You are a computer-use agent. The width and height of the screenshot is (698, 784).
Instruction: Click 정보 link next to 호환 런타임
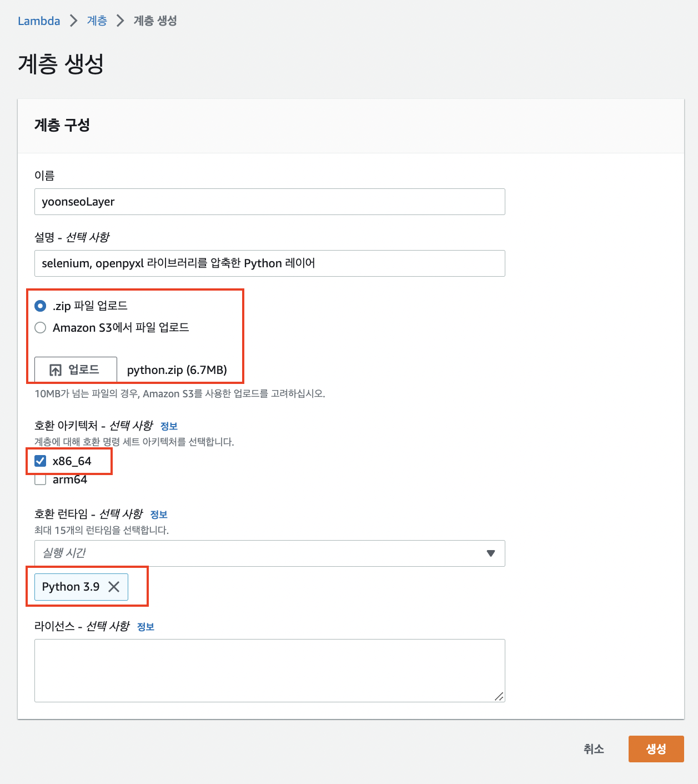159,515
